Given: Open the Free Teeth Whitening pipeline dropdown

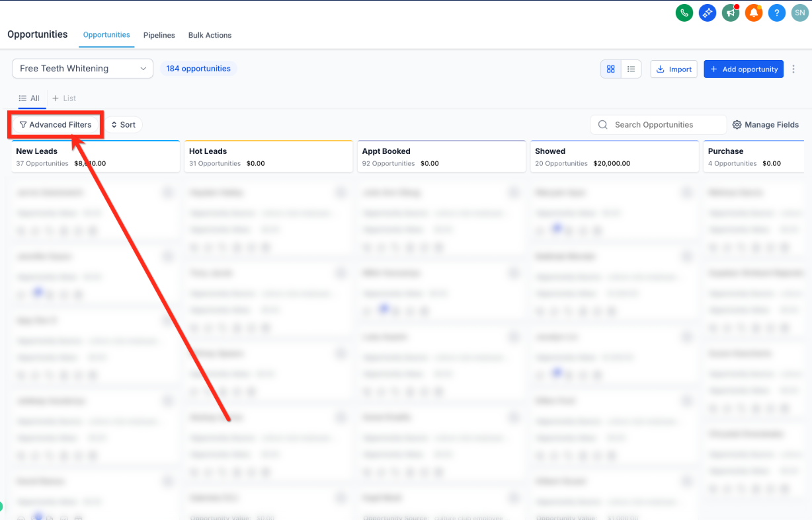Looking at the screenshot, I should (83, 69).
